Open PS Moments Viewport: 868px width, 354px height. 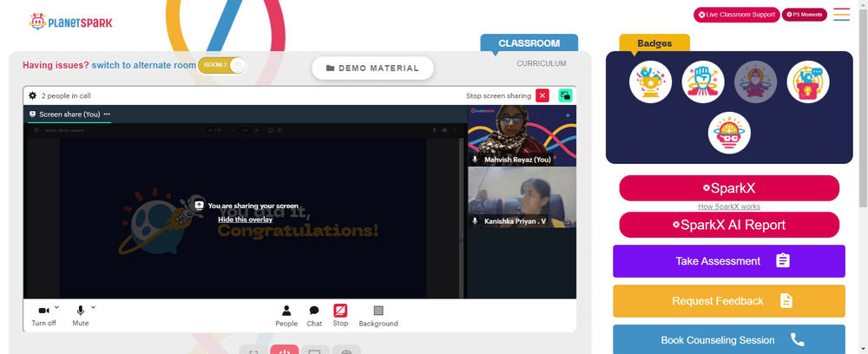[x=805, y=15]
